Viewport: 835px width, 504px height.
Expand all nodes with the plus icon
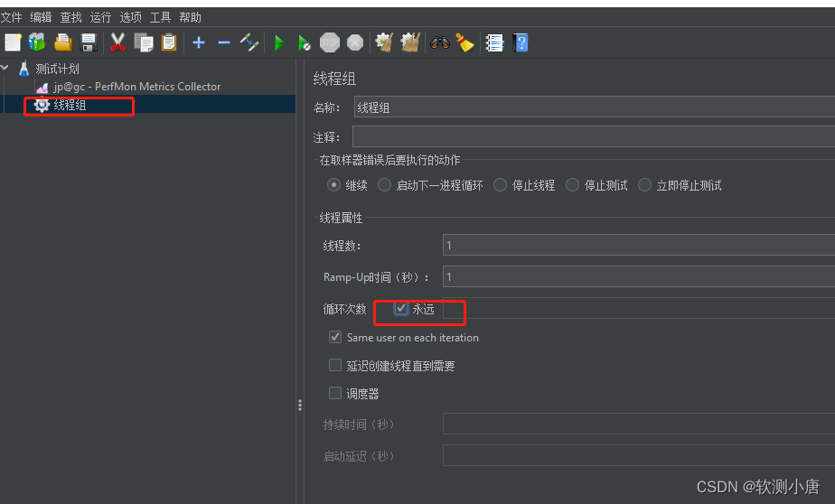(x=199, y=42)
